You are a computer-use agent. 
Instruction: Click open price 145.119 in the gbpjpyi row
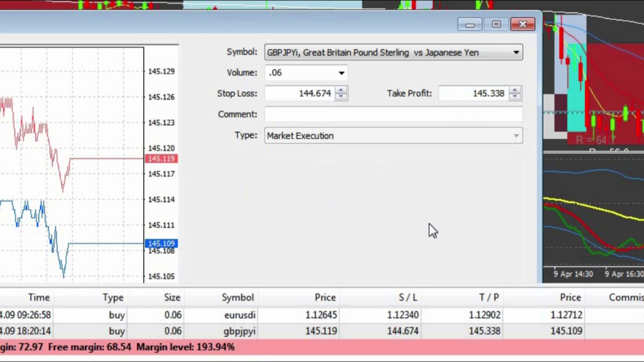[321, 331]
